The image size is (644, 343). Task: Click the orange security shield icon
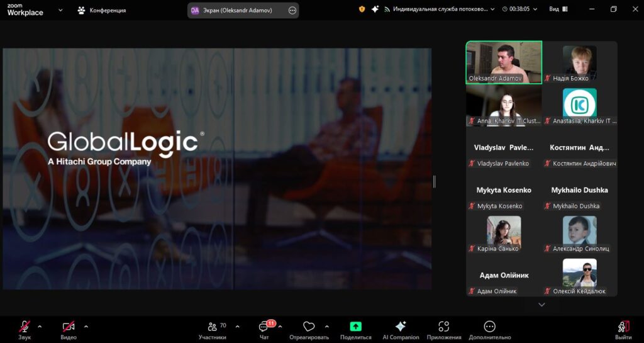click(x=362, y=9)
